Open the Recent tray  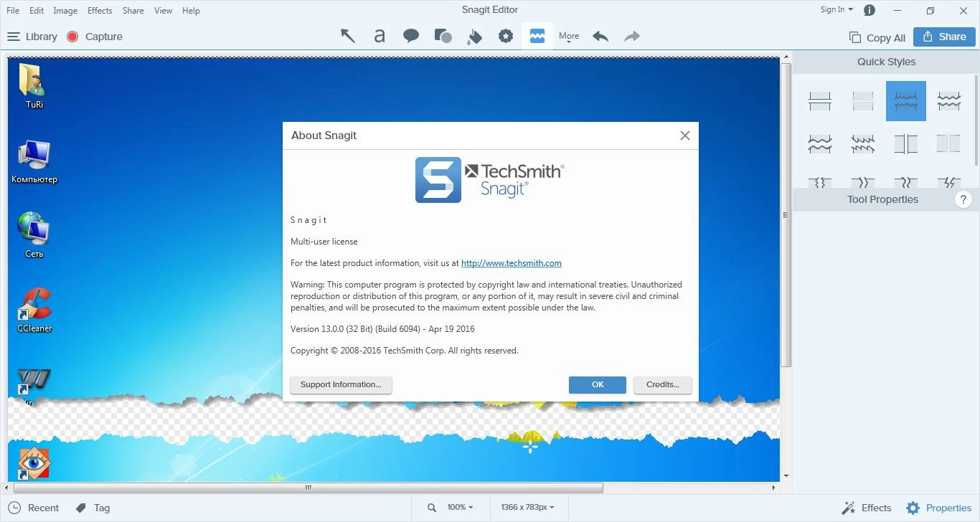click(34, 508)
